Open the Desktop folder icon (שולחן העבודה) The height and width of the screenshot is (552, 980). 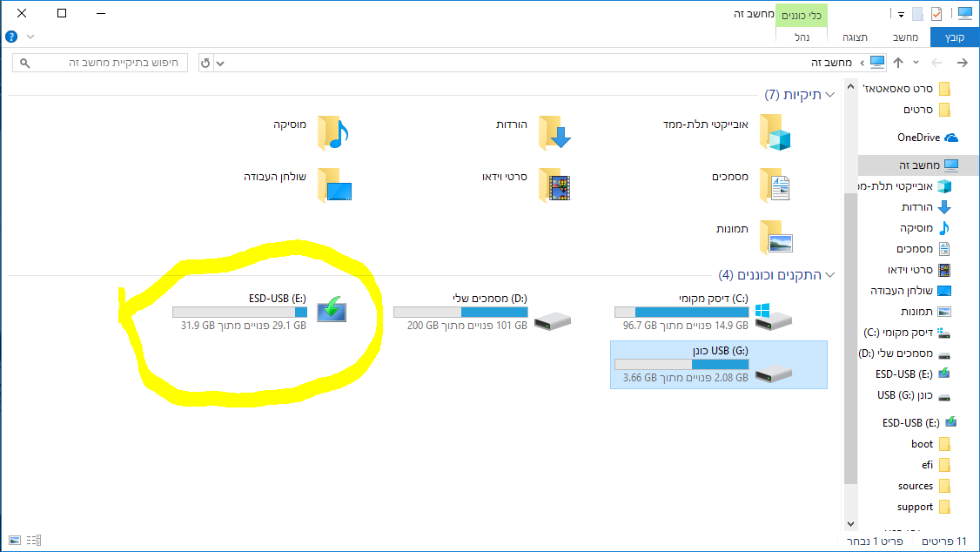pos(334,185)
